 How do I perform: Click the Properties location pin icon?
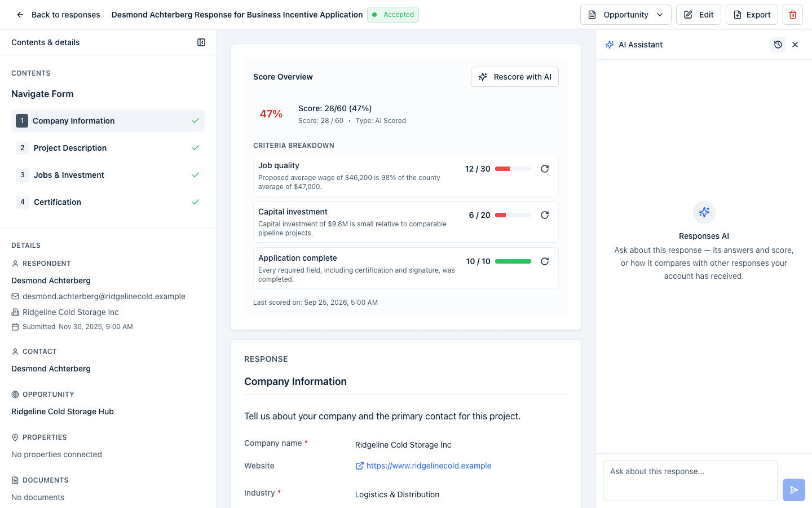click(x=15, y=437)
